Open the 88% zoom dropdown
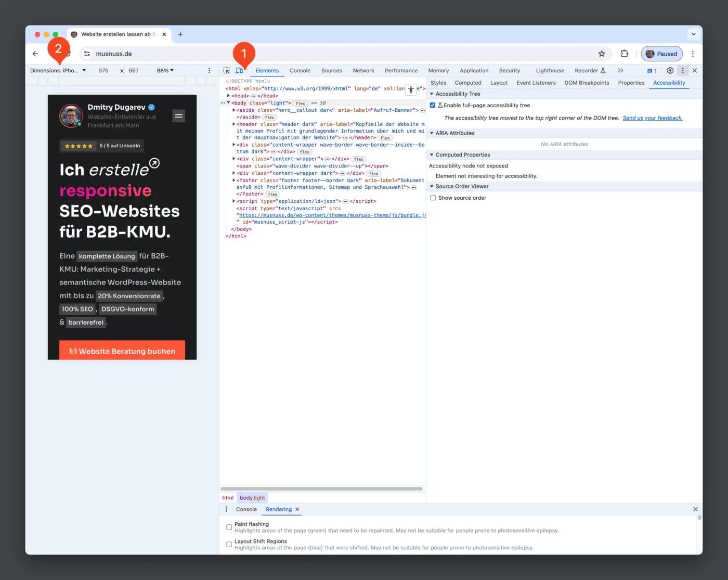The width and height of the screenshot is (728, 580). pos(165,71)
